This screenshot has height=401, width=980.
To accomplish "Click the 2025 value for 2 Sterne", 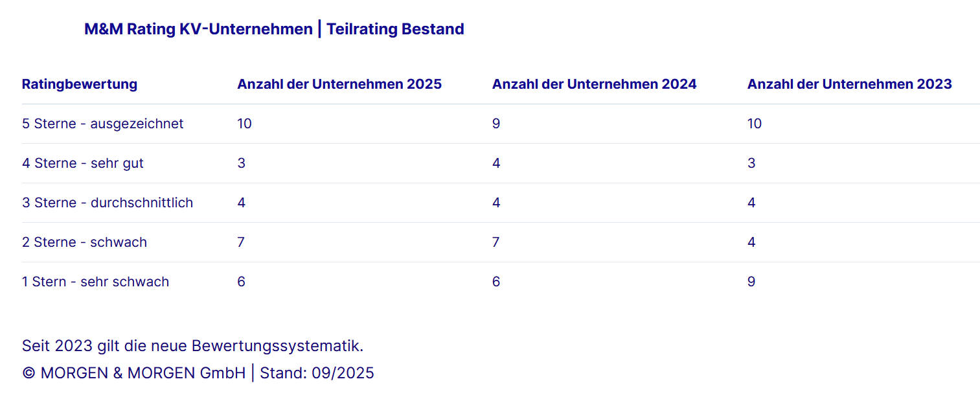I will pyautogui.click(x=241, y=242).
